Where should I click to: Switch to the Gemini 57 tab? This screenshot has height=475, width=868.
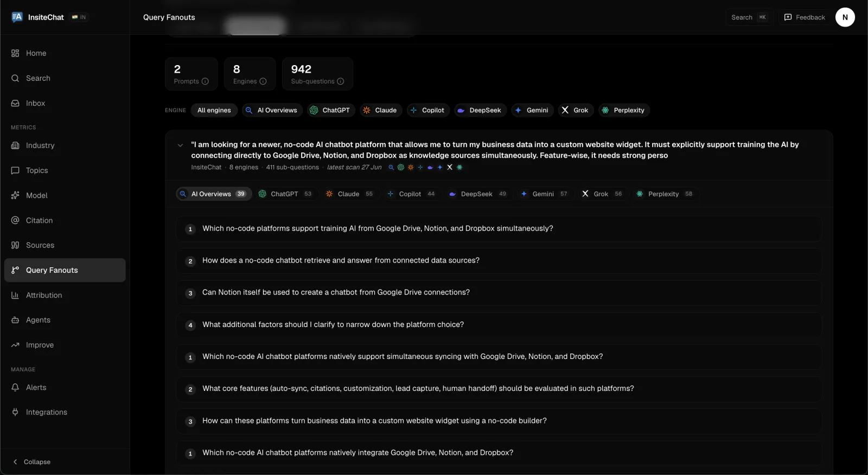point(545,194)
